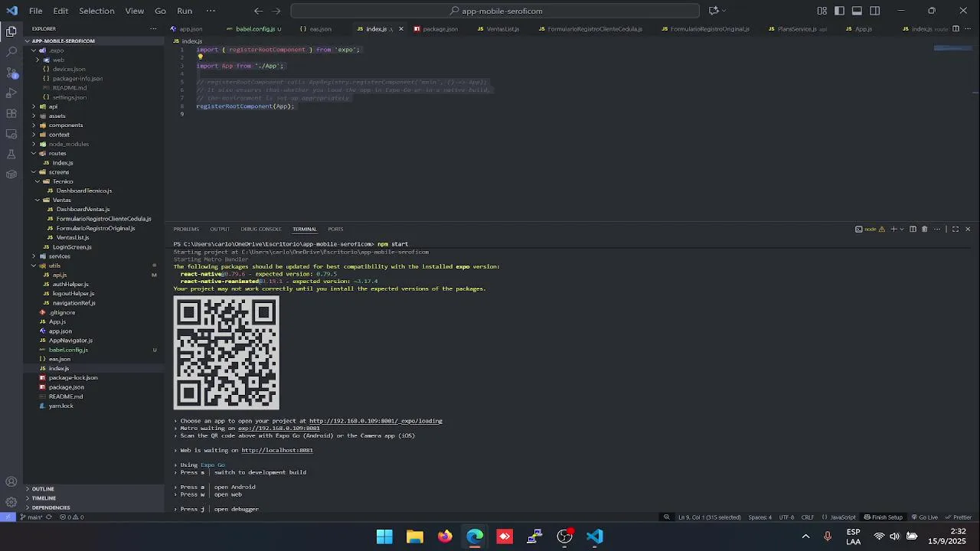The image size is (980, 551).
Task: Click the Expo QR code in terminal
Action: click(x=227, y=353)
